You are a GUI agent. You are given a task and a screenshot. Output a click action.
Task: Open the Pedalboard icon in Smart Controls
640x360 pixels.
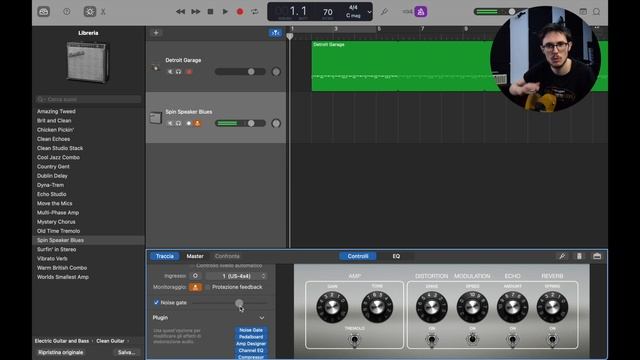pyautogui.click(x=597, y=256)
